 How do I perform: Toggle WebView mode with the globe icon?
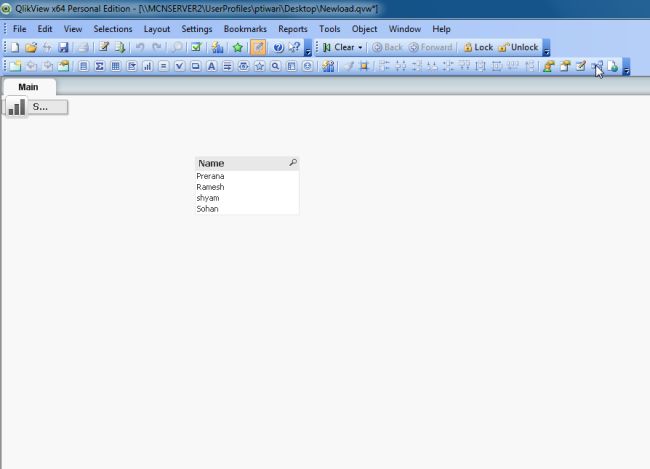coord(613,66)
